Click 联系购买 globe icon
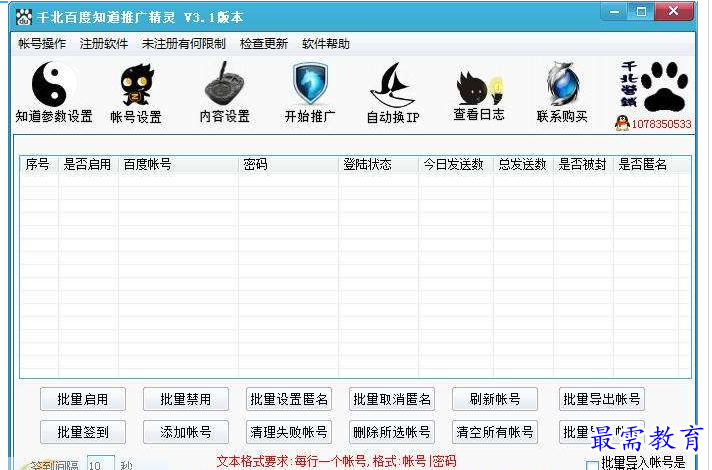 click(x=562, y=84)
